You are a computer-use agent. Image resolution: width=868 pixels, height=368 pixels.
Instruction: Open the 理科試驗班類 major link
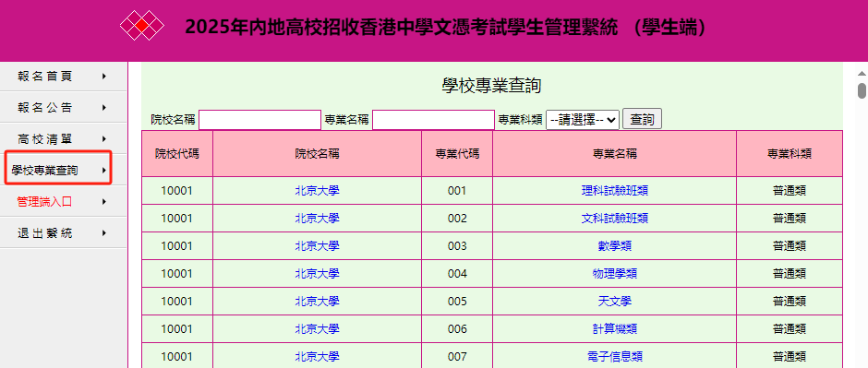[614, 191]
